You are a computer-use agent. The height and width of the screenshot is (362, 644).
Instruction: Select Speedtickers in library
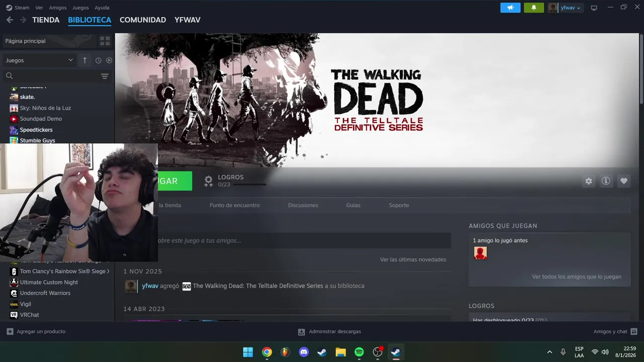[36, 130]
